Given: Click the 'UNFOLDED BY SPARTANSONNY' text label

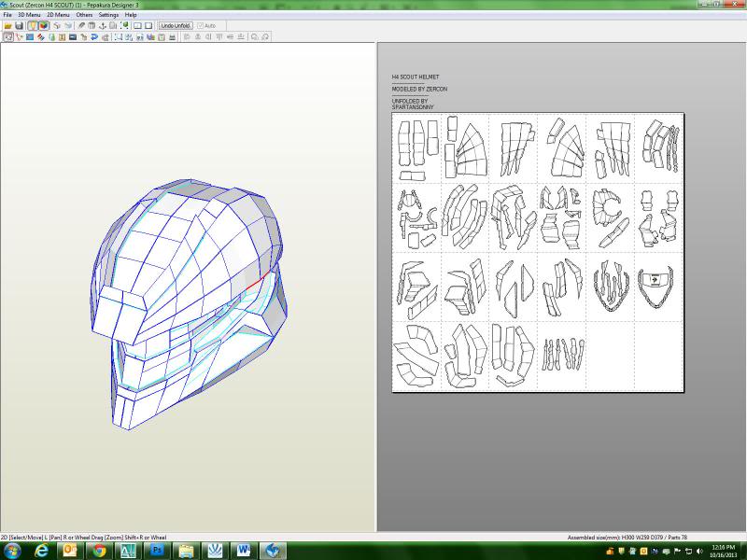Looking at the screenshot, I should [413, 105].
